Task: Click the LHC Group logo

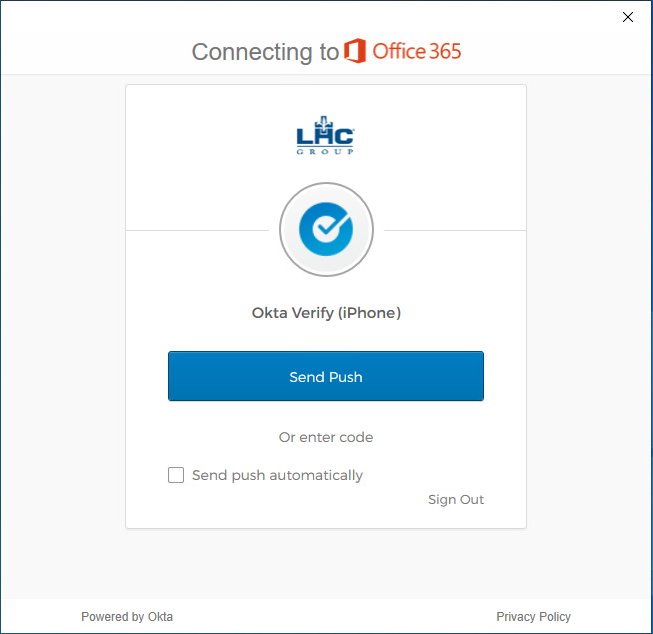Action: coord(325,139)
